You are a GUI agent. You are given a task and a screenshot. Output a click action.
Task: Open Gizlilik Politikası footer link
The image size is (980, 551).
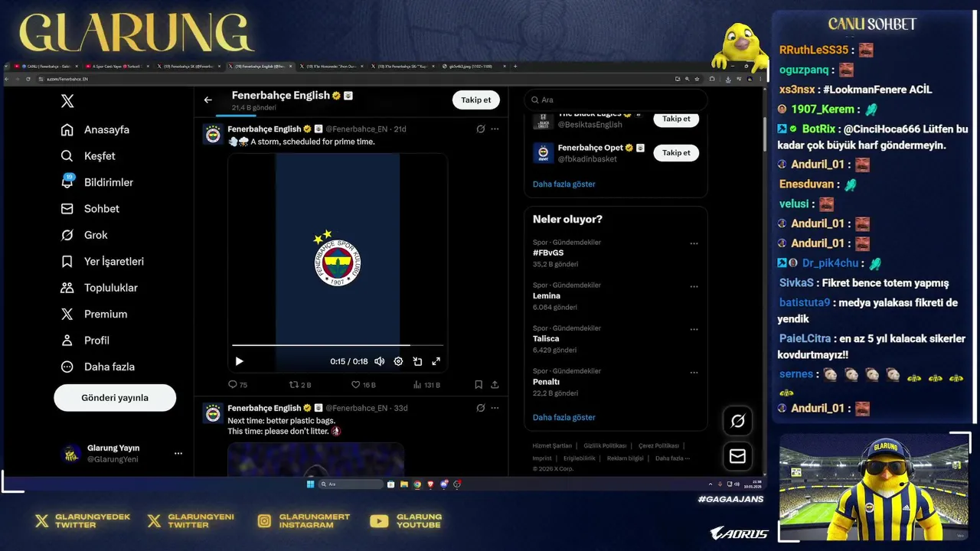605,445
